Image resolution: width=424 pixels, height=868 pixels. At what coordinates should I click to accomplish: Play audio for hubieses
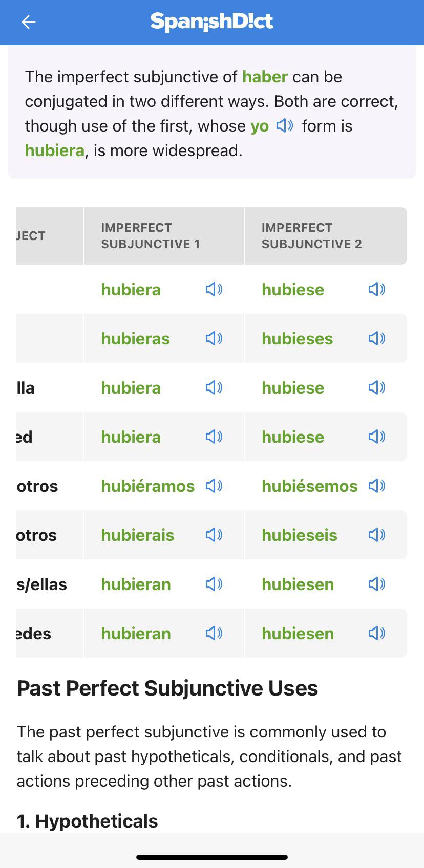point(377,338)
